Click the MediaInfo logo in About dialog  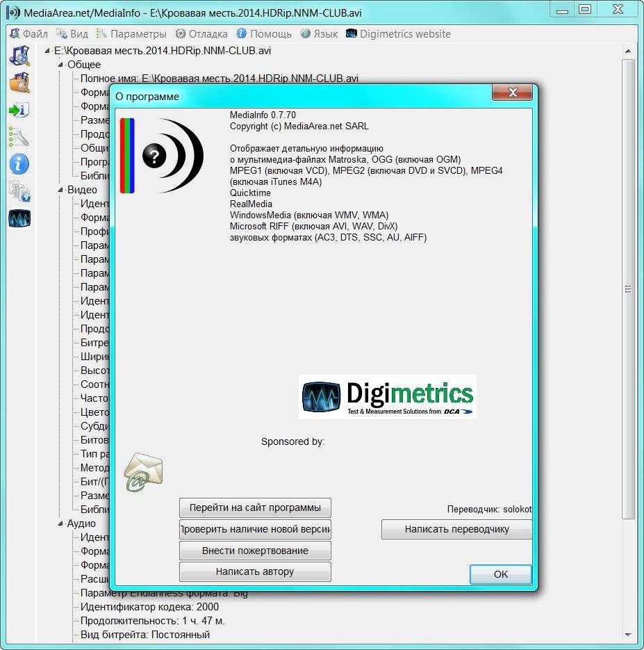(x=161, y=156)
